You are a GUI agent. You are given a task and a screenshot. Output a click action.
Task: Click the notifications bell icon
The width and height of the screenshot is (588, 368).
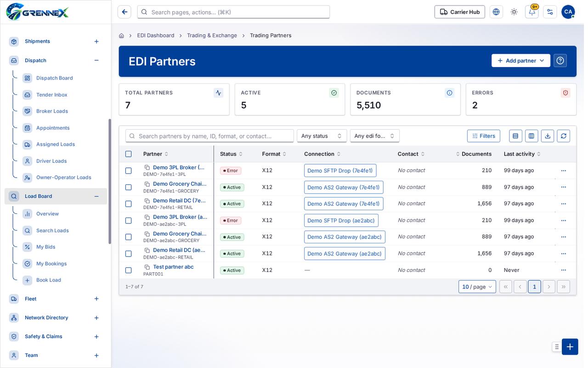[x=531, y=12]
